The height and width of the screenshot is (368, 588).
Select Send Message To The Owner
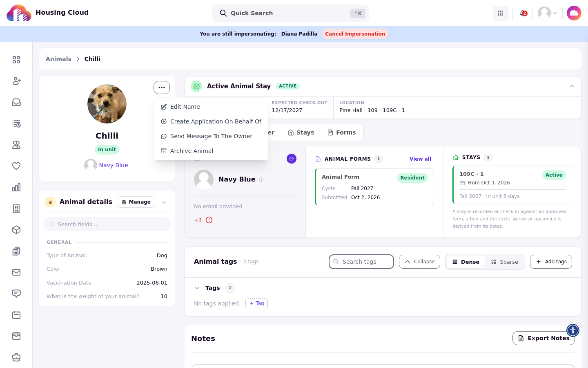click(211, 136)
